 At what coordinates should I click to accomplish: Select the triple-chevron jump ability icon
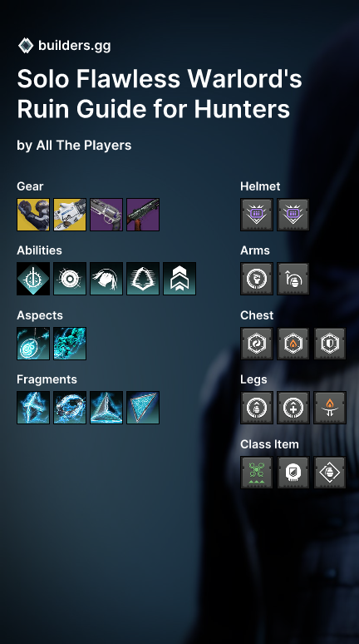179,279
